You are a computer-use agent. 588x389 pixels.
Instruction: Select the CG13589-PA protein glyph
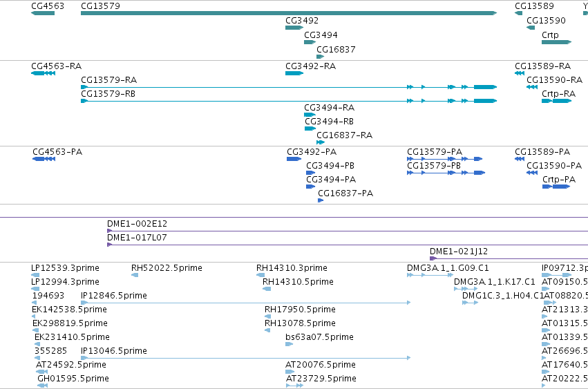(x=520, y=159)
